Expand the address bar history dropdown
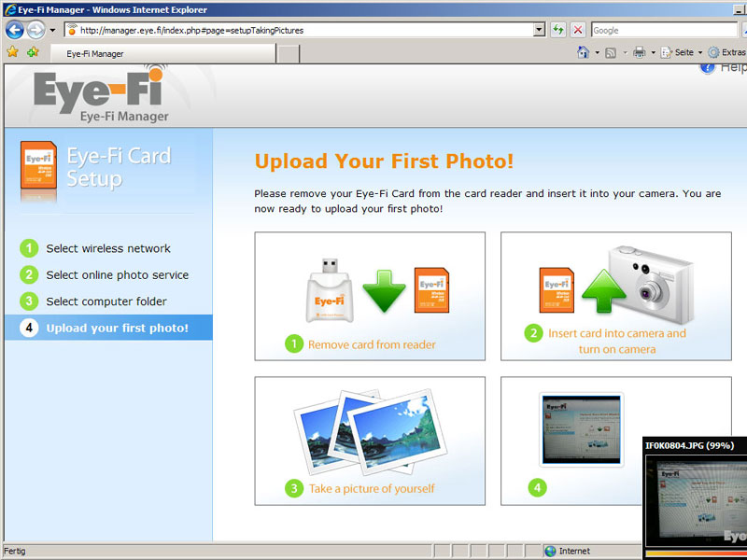Screen dimensions: 747x560 pyautogui.click(x=540, y=30)
